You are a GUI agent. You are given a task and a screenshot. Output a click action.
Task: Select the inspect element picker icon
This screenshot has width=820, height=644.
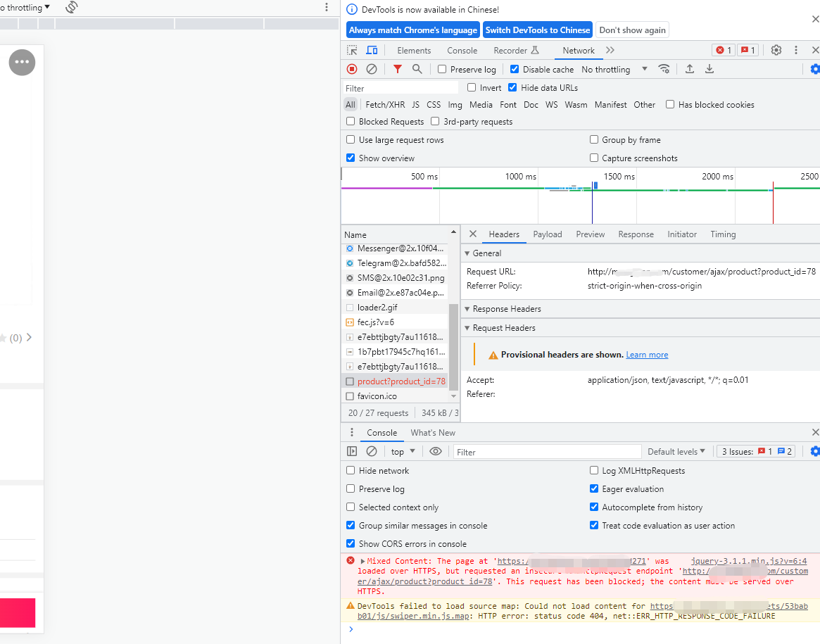[352, 50]
